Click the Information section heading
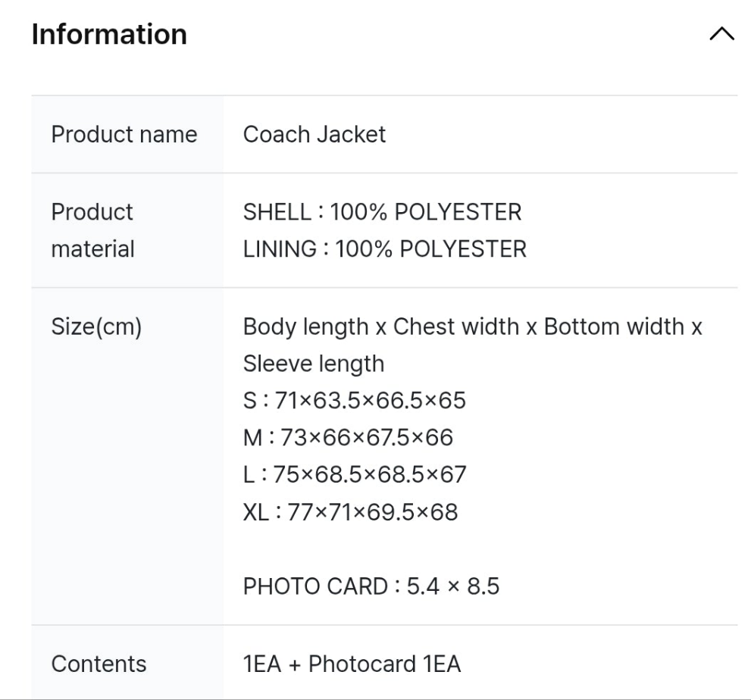751x700 pixels. [109, 34]
